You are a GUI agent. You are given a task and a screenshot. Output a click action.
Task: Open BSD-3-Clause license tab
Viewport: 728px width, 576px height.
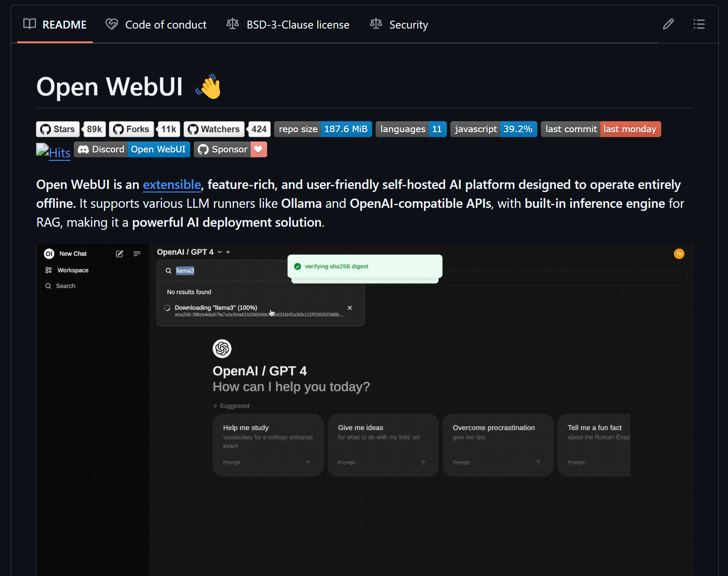[x=288, y=25]
